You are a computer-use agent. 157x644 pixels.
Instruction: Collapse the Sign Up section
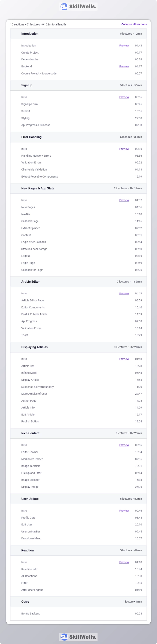point(78,85)
